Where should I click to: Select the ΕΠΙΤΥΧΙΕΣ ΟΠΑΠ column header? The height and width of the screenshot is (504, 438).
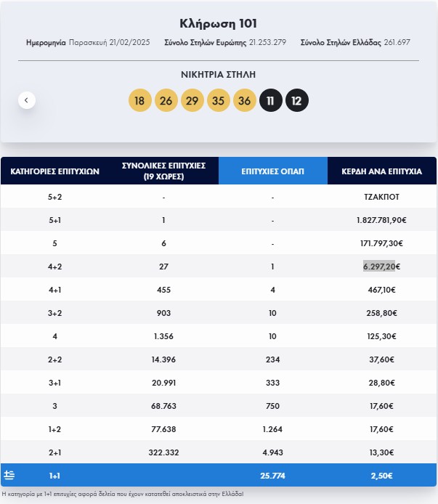pos(272,171)
